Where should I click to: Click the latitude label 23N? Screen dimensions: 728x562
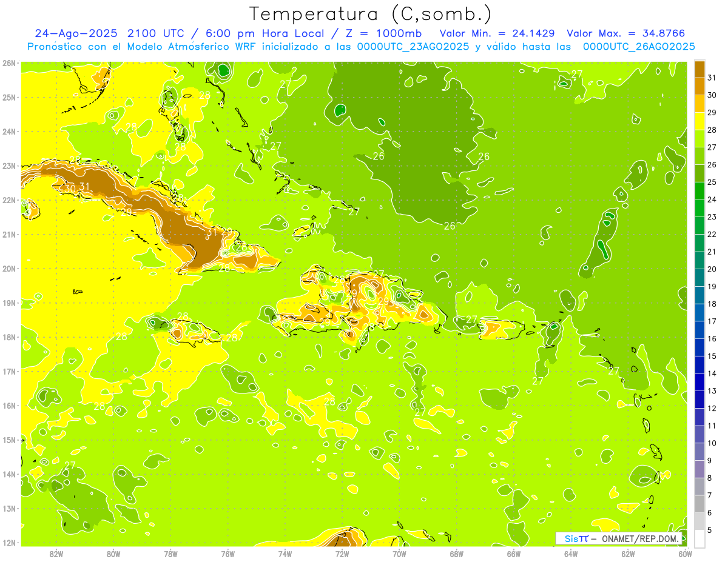click(x=9, y=166)
